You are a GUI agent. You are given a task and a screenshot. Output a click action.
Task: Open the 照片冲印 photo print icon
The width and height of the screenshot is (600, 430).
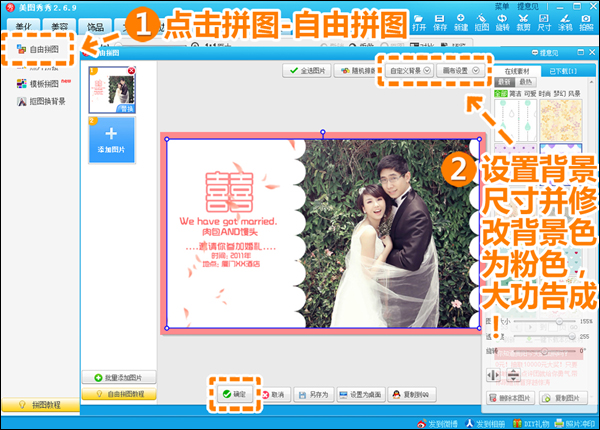(575, 423)
